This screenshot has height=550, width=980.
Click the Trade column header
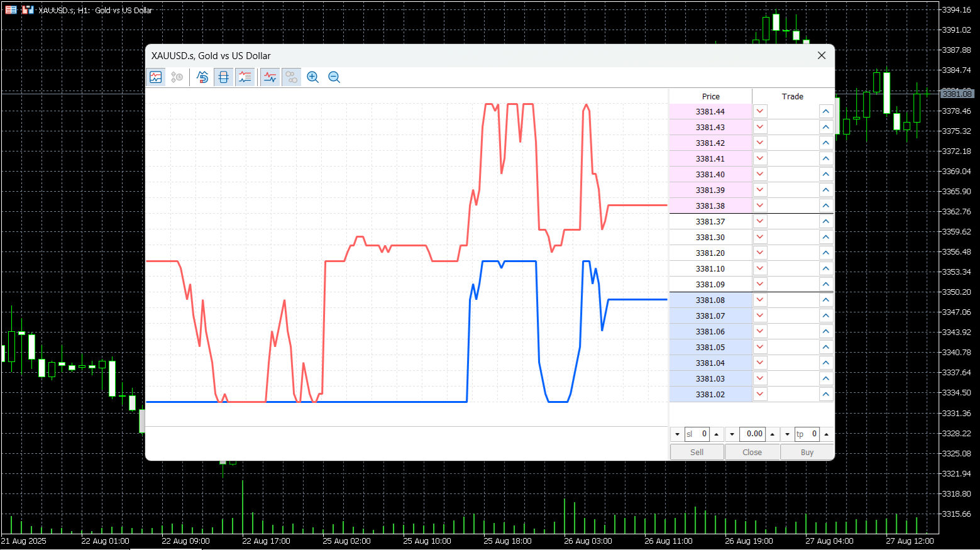793,96
